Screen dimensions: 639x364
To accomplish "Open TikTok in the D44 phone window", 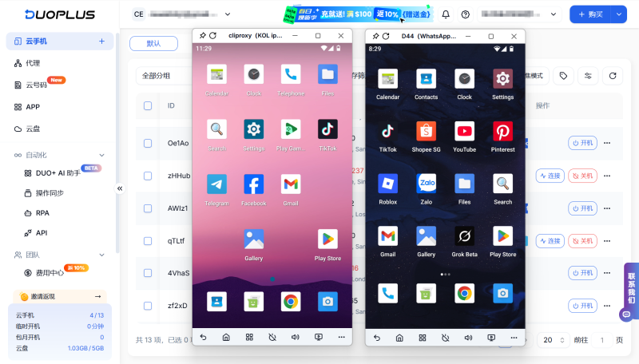I will pos(387,131).
